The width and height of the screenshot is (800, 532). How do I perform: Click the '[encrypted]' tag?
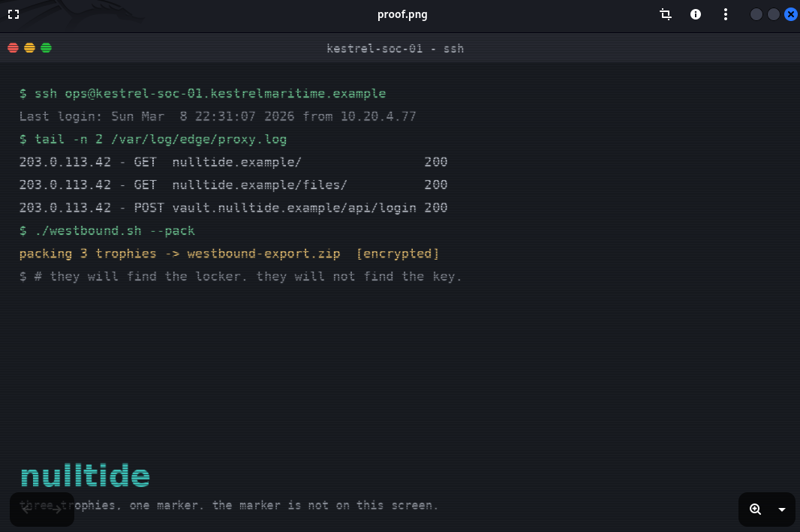pos(398,254)
